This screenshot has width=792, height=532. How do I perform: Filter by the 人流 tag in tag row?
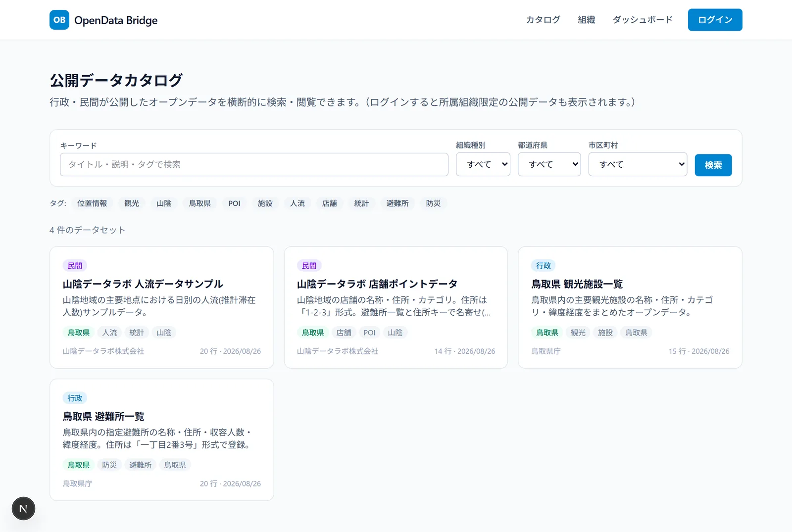point(297,203)
